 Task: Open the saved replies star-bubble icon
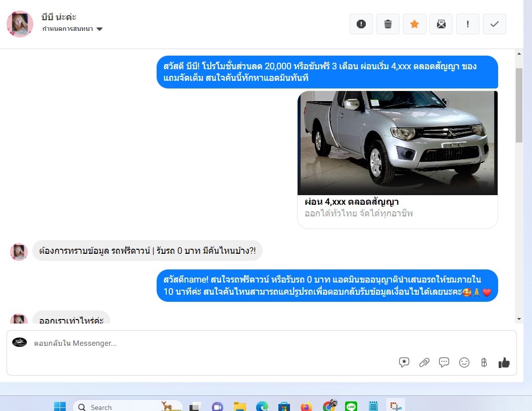click(404, 362)
